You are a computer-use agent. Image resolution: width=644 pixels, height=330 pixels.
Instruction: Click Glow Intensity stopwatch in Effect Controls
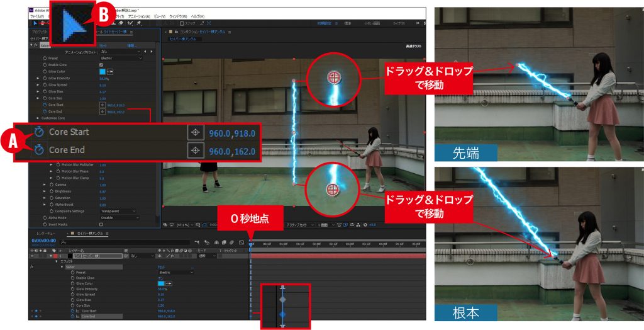click(45, 78)
